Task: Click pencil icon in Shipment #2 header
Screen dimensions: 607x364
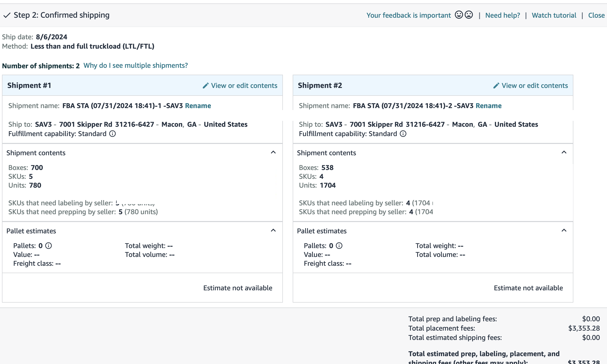Action: pyautogui.click(x=496, y=85)
